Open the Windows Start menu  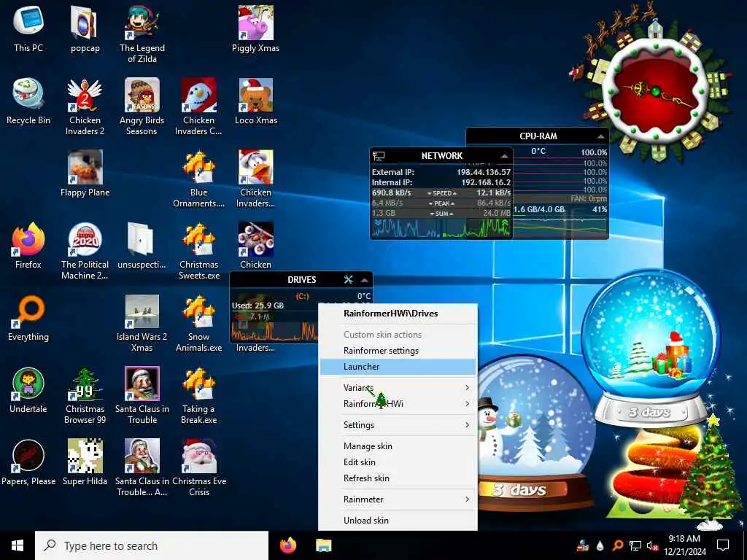click(18, 545)
